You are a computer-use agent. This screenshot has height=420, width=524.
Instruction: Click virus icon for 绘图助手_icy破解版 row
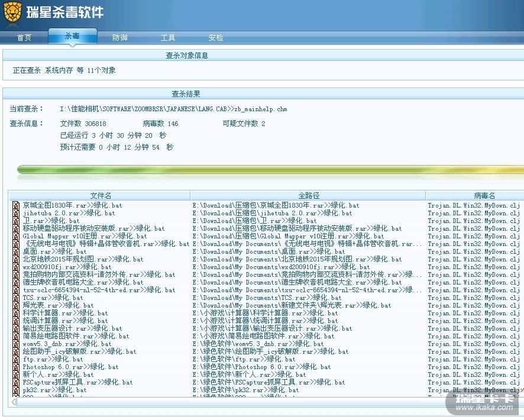16,351
